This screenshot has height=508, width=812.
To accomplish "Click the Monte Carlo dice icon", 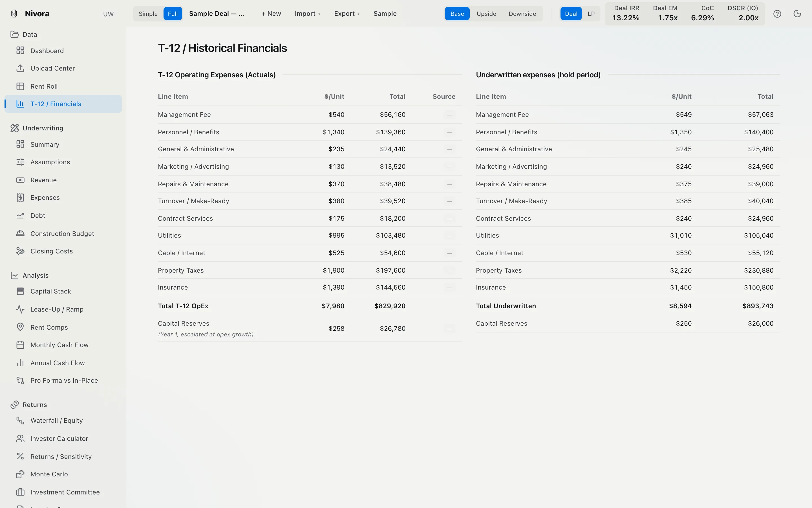I will coord(20,474).
